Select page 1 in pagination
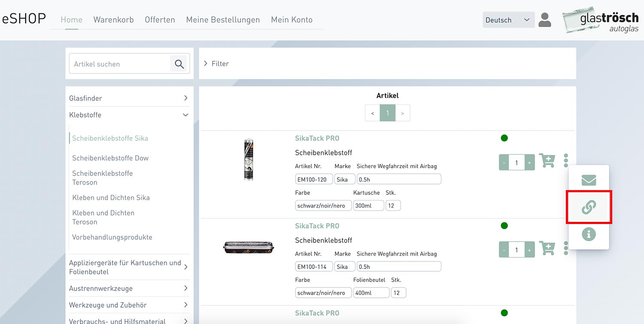Image resolution: width=644 pixels, height=324 pixels. pos(388,113)
